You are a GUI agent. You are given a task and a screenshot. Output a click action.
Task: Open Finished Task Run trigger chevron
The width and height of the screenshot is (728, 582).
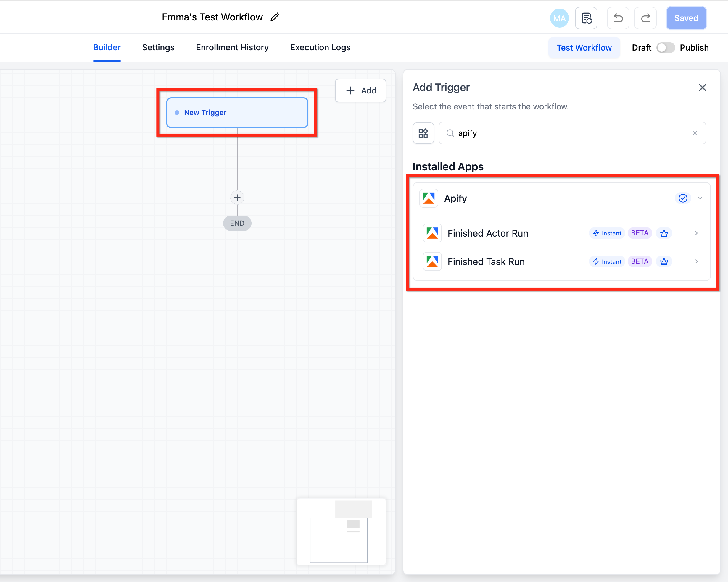[x=696, y=262]
